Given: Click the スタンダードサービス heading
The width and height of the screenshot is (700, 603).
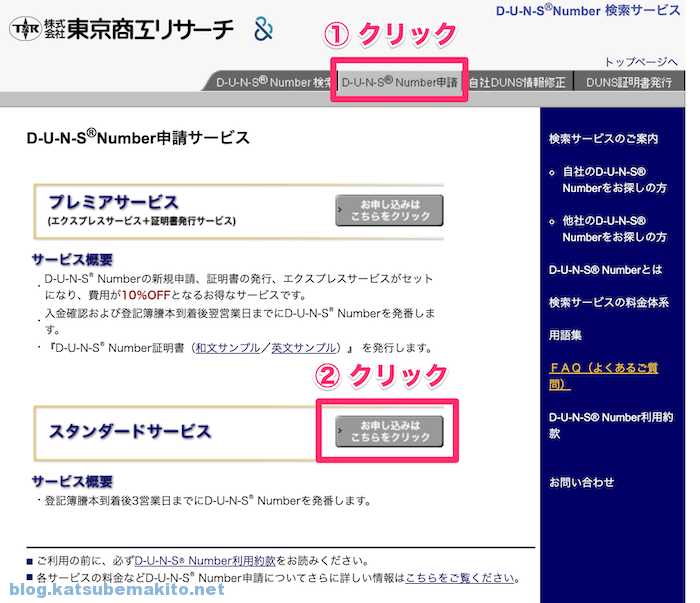Looking at the screenshot, I should click(129, 431).
